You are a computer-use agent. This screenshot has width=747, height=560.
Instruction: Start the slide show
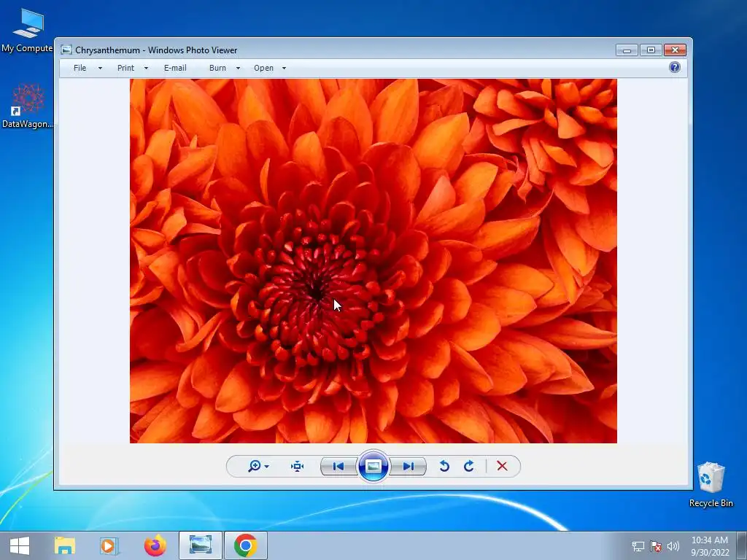coord(373,466)
